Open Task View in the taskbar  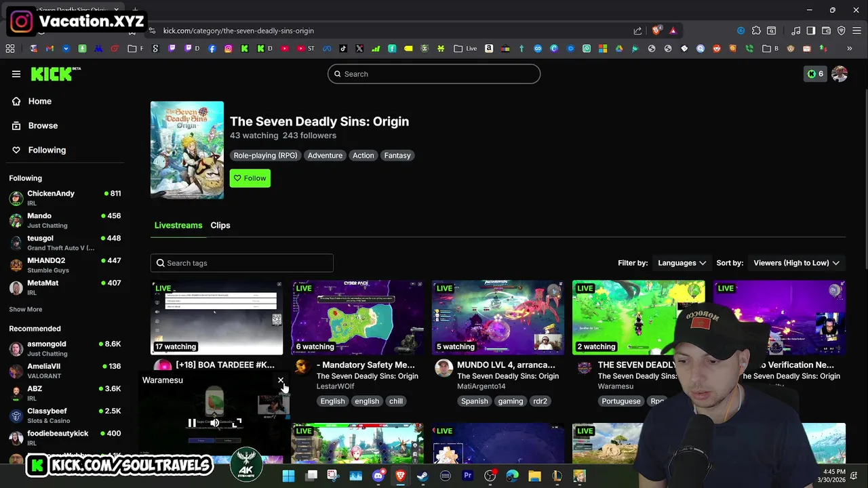(311, 476)
